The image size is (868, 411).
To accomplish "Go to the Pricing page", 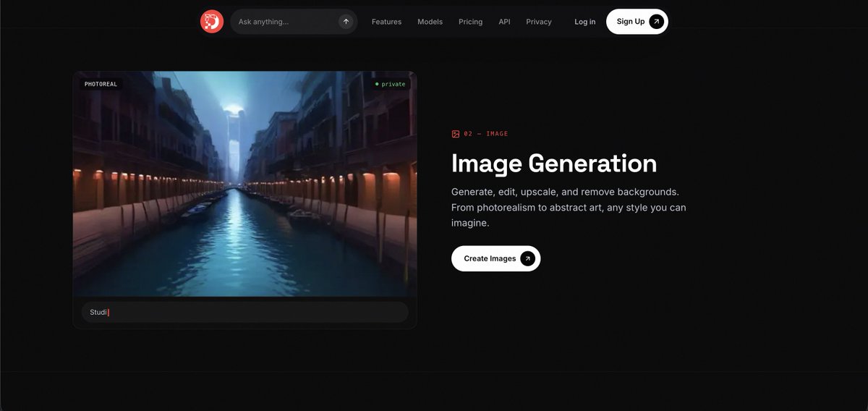I will click(470, 22).
